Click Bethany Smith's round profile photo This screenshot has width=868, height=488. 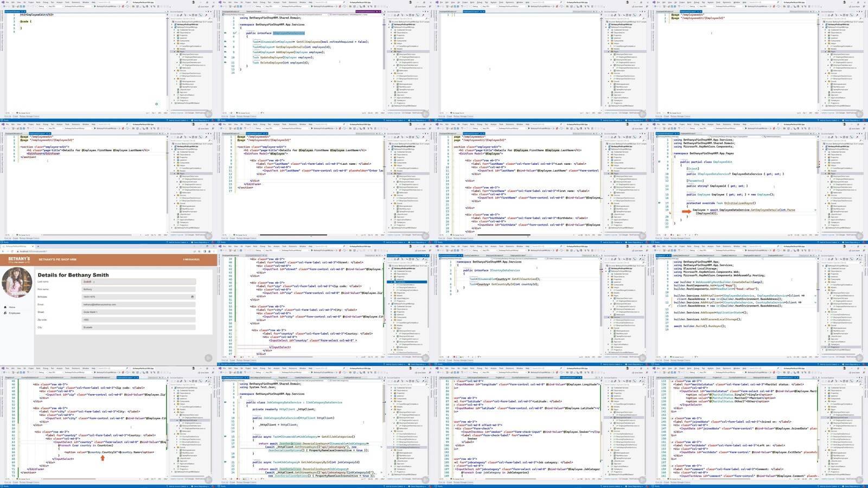pyautogui.click(x=17, y=282)
